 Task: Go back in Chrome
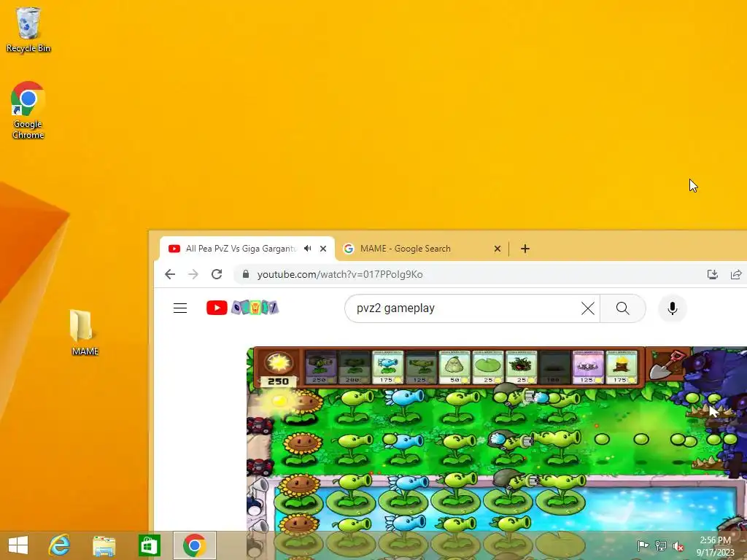pos(170,274)
